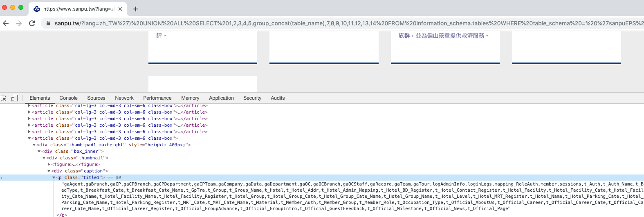The width and height of the screenshot is (644, 217).
Task: View site info via the padlock icon
Action: [48, 23]
